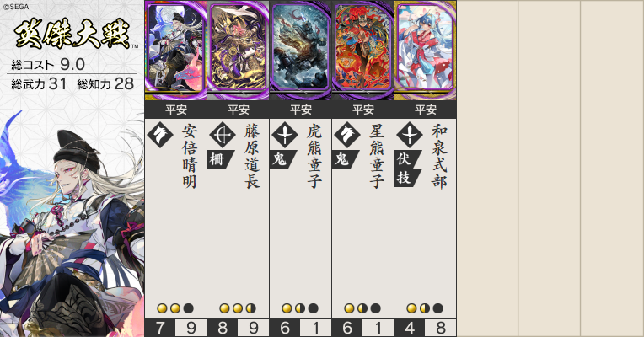
Task: Click the 柵 skill badge under 藤原道長
Action: pos(220,159)
